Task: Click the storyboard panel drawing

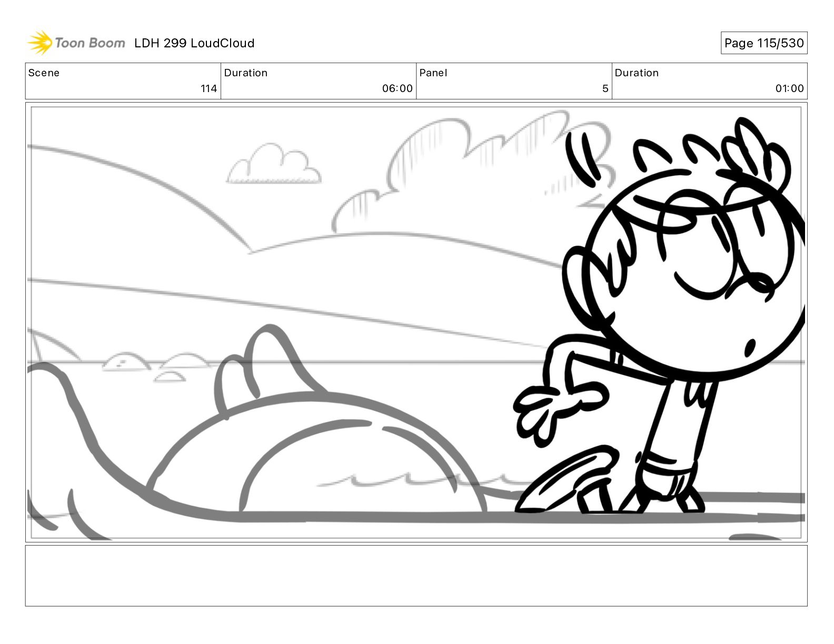Action: [416, 322]
